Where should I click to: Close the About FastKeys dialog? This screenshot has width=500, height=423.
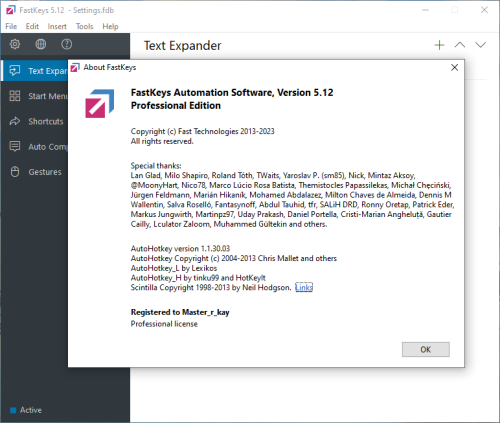coord(454,68)
